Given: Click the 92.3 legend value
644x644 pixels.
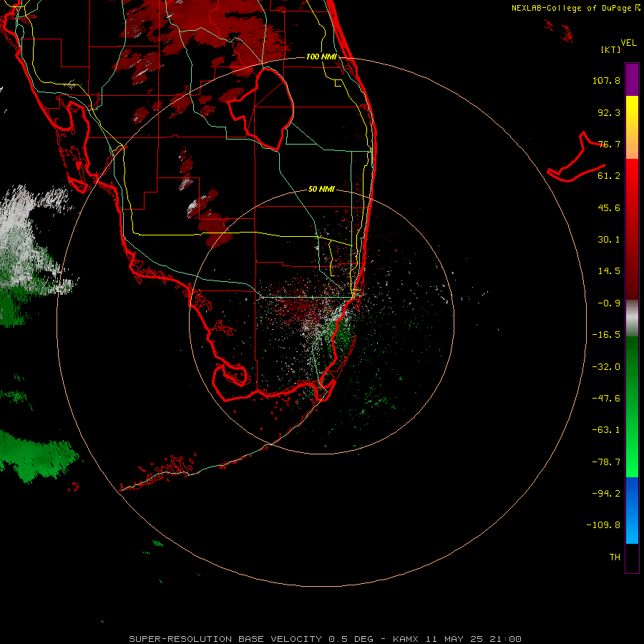Looking at the screenshot, I should tap(609, 112).
